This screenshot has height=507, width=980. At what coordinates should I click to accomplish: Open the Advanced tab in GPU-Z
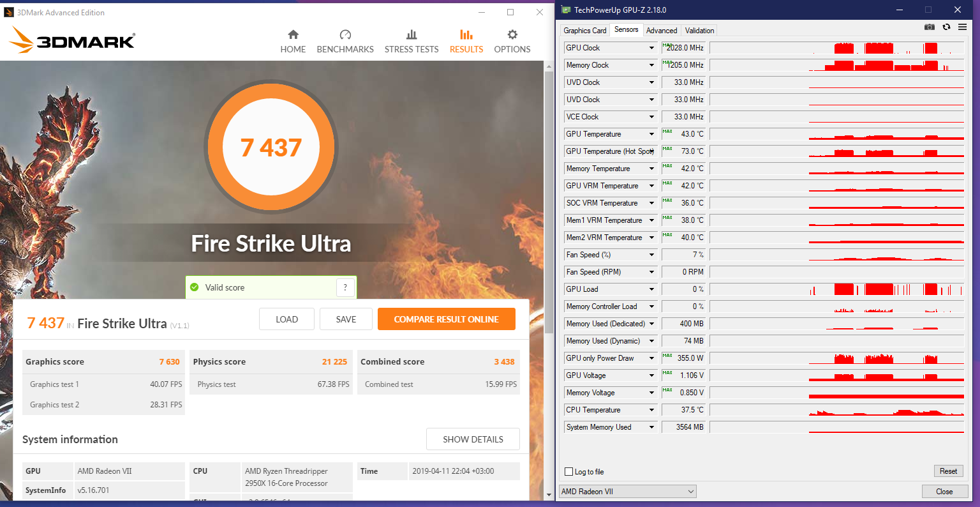662,31
